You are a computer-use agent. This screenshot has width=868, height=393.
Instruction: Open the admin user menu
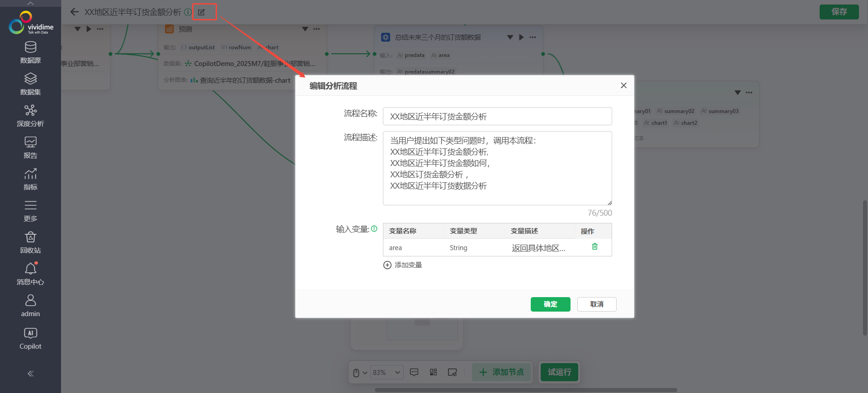(x=30, y=306)
